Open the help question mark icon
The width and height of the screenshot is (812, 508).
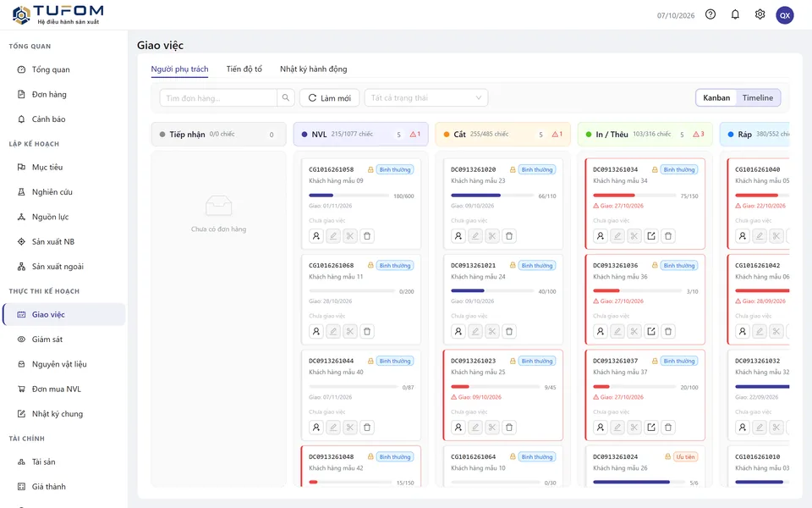pos(710,14)
